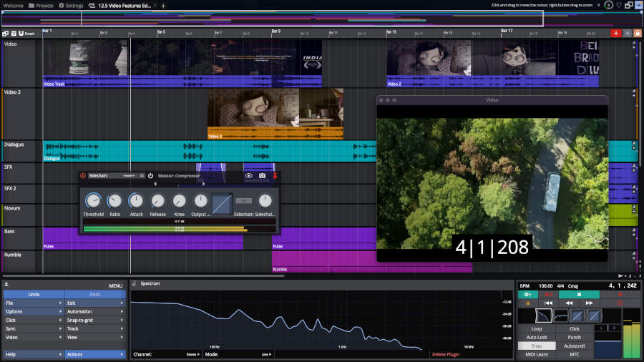This screenshot has width=644, height=362.
Task: Toggle the eye icon in compressor header
Action: pyautogui.click(x=249, y=176)
